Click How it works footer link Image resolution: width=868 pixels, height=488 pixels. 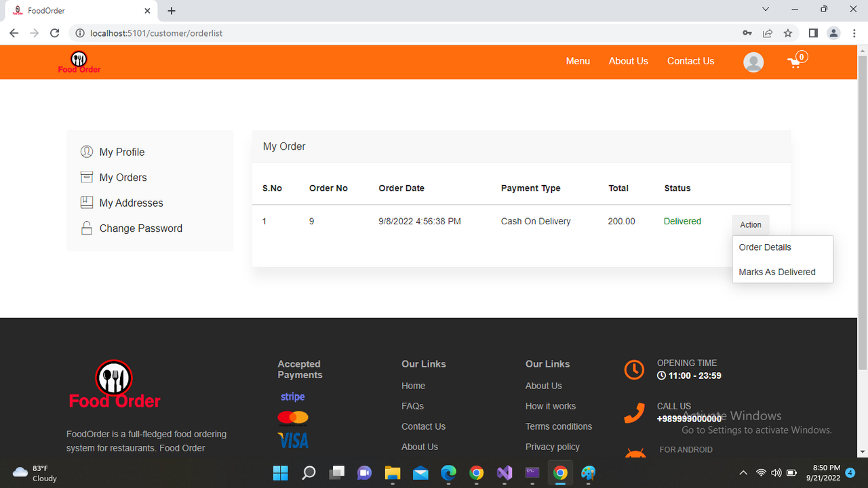point(551,406)
